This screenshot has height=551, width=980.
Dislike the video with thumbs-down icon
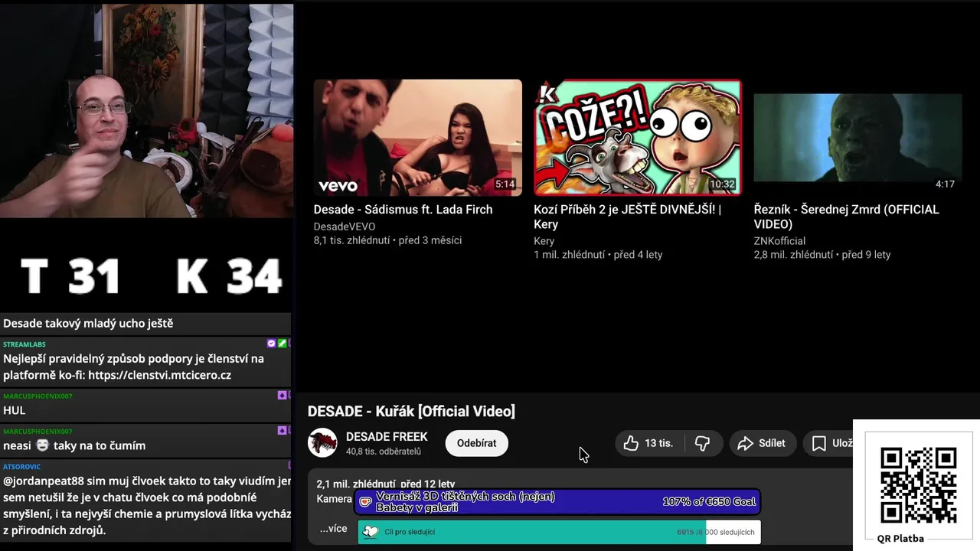pos(703,443)
